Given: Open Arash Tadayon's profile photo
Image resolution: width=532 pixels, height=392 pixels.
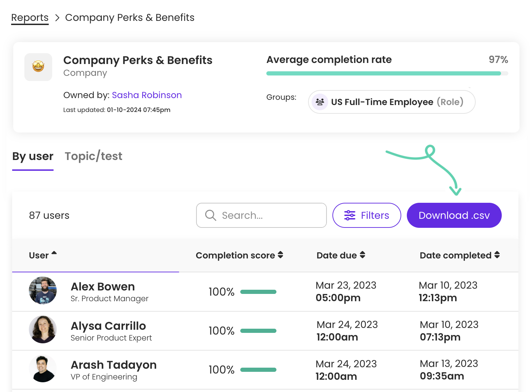Looking at the screenshot, I should coord(43,369).
